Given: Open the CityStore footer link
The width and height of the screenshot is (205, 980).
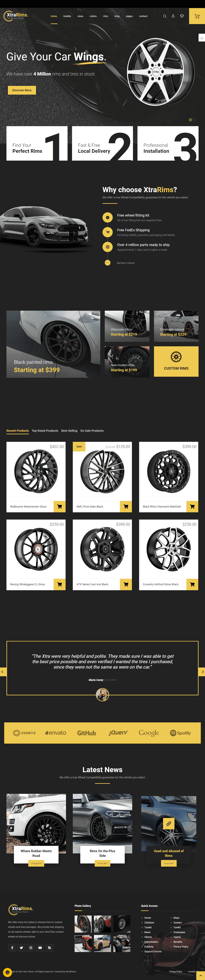Looking at the screenshot, I should pos(149,923).
